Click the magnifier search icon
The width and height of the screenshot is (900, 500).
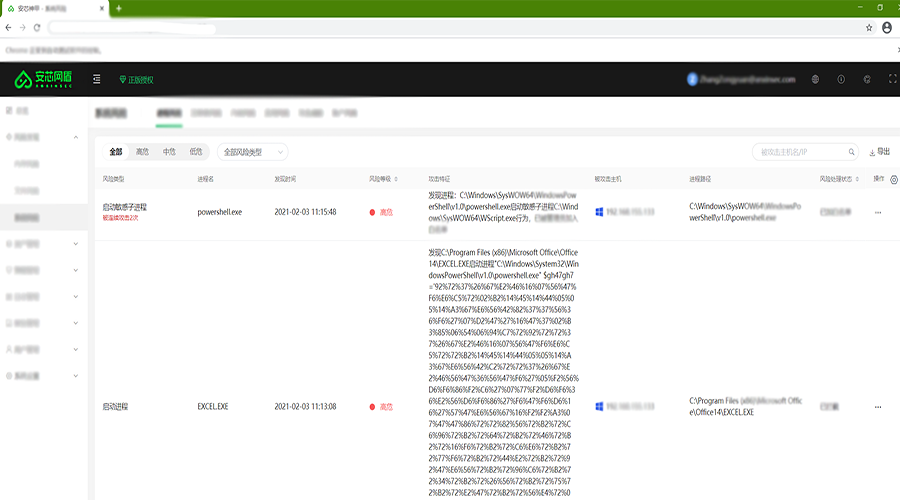coord(851,152)
